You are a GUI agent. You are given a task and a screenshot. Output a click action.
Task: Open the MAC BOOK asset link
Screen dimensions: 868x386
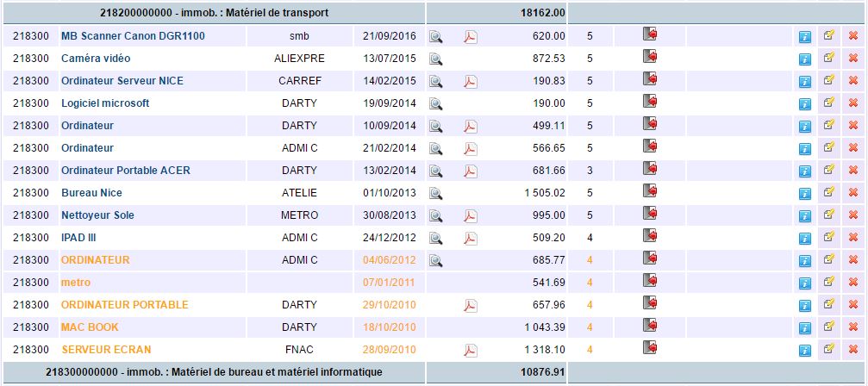point(90,327)
